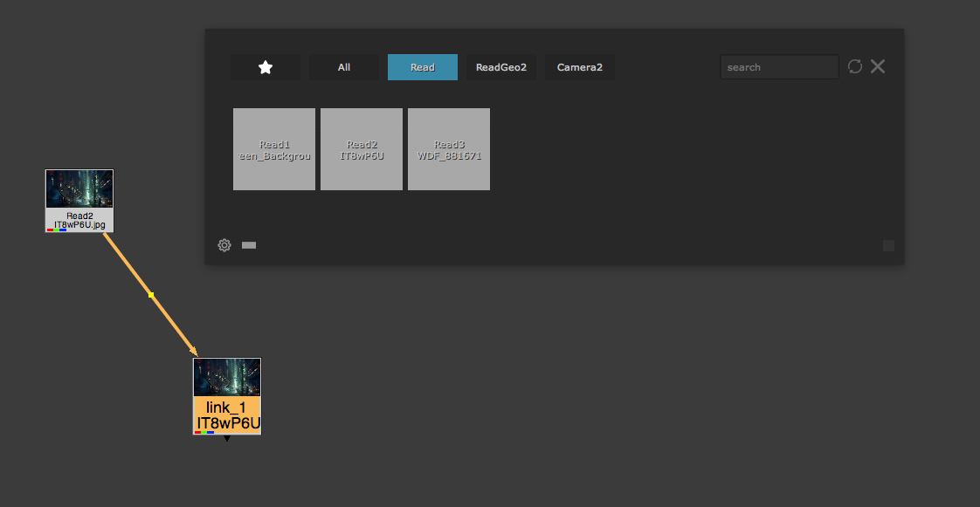Screen dimensions: 980x507
Task: Select the Read filter tab
Action: [423, 67]
